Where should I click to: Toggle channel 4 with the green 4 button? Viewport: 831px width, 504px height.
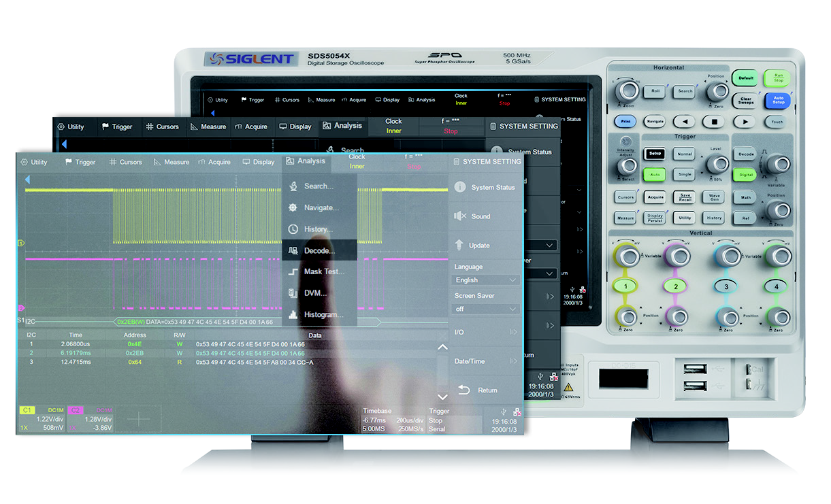coord(776,286)
